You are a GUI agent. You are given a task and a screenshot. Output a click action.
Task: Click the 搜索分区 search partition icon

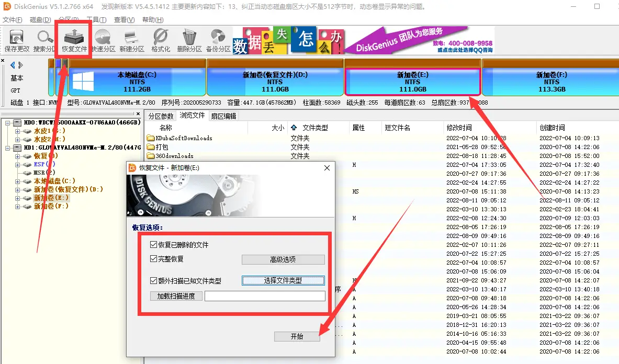45,38
